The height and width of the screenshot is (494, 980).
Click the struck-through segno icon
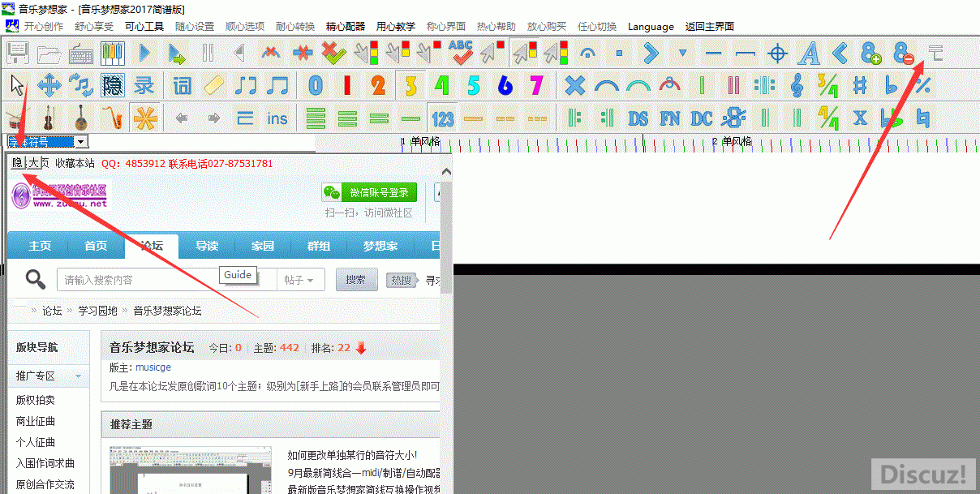point(733,118)
